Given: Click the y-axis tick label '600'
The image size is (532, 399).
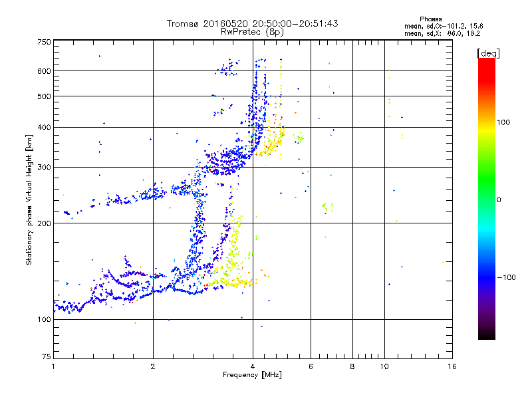Looking at the screenshot, I should [x=44, y=71].
